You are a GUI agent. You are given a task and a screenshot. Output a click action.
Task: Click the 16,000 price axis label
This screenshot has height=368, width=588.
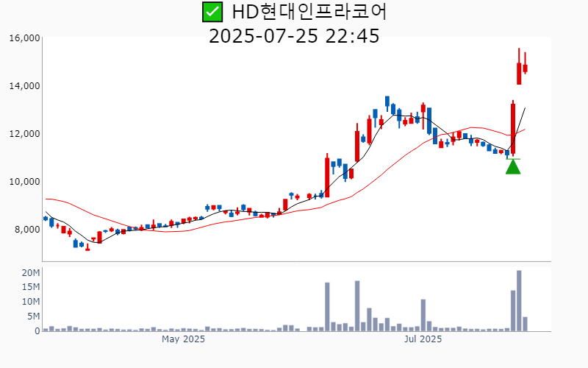point(24,38)
